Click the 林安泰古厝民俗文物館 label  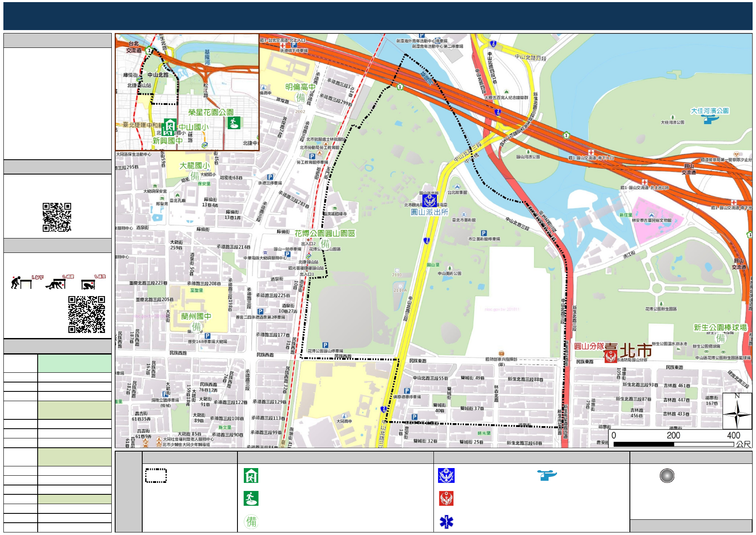point(651,220)
